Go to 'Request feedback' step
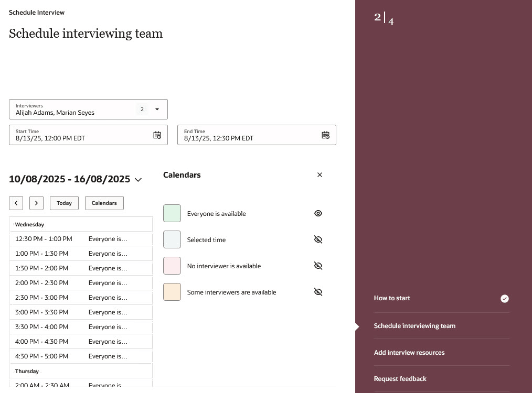This screenshot has height=393, width=532. click(400, 379)
